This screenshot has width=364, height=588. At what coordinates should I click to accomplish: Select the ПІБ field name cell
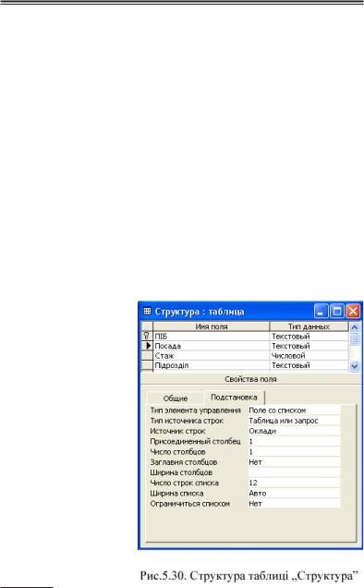211,337
